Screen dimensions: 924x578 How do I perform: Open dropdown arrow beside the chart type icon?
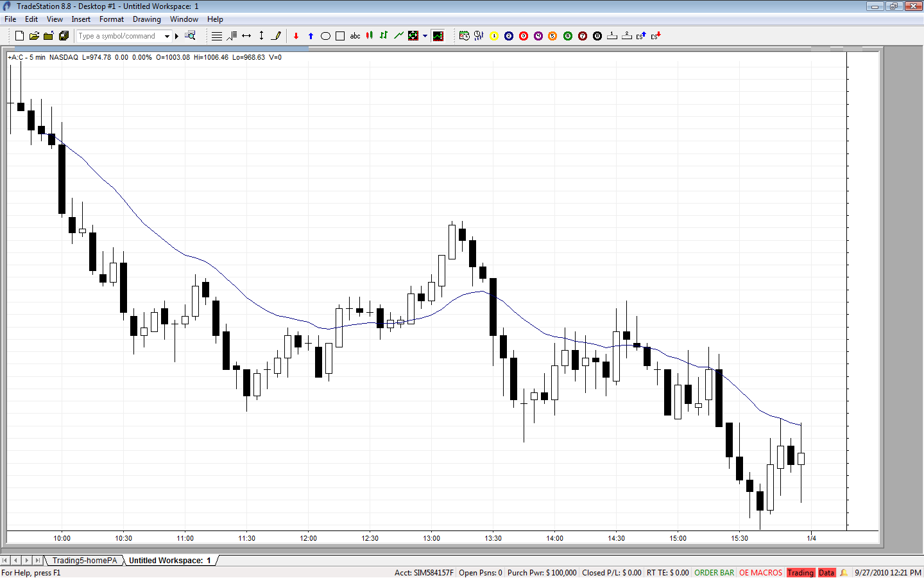coord(425,36)
